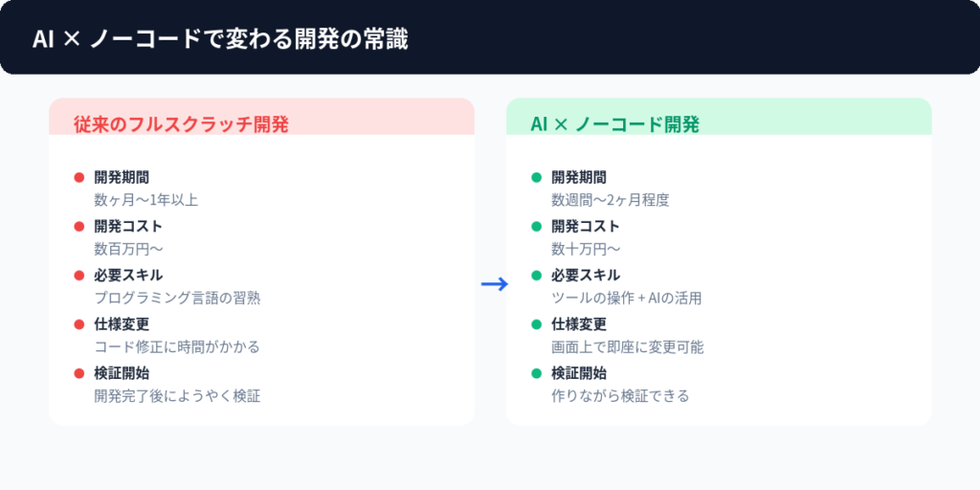Click the blue arrow between the two cards

494,284
